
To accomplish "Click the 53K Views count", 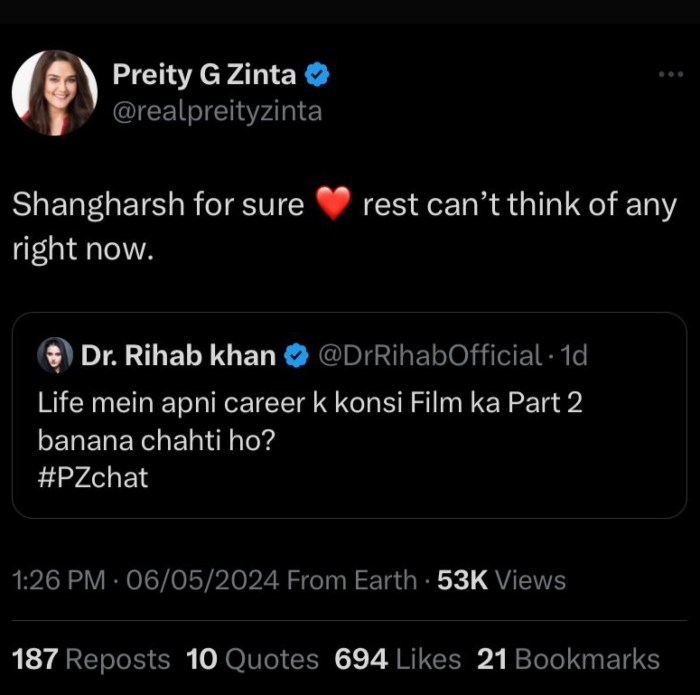I will (x=502, y=580).
